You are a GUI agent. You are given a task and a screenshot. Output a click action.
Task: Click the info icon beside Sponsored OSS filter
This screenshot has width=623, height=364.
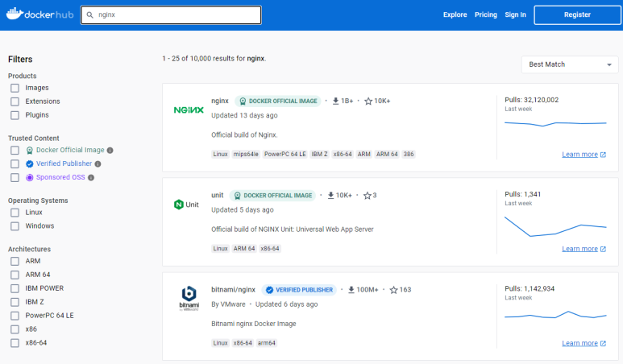click(x=91, y=177)
